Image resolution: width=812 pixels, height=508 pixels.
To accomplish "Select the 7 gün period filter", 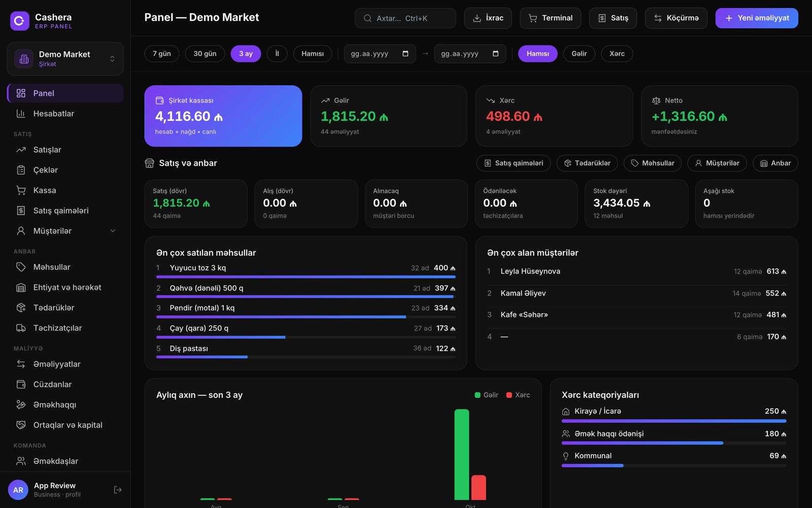I will point(162,53).
